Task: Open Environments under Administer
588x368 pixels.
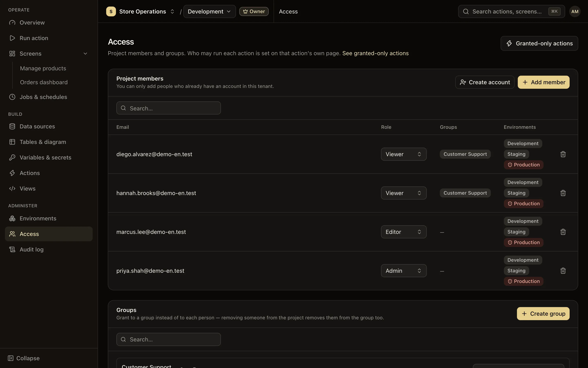Action: (x=49, y=218)
